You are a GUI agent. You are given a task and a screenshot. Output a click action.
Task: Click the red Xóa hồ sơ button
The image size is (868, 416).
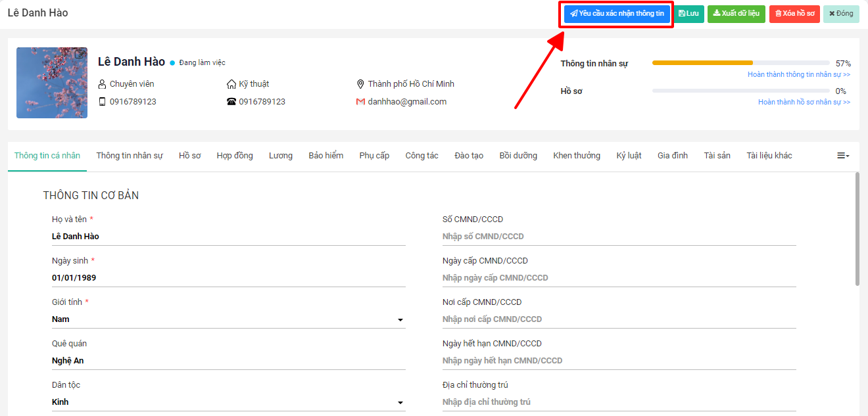(794, 14)
